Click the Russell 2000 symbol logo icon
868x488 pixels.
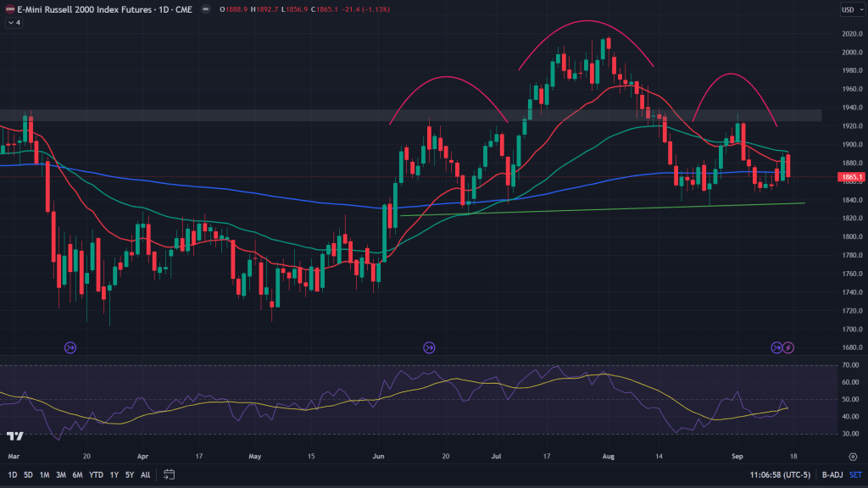point(9,9)
